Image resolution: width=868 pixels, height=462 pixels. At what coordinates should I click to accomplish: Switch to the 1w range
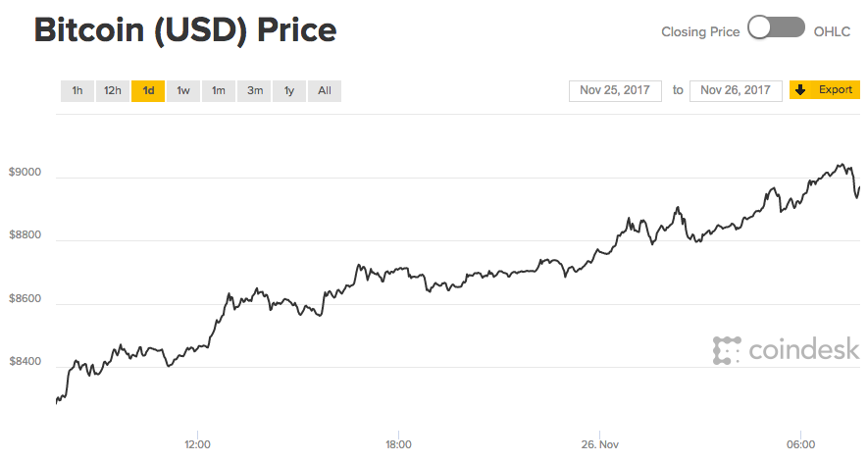click(183, 91)
